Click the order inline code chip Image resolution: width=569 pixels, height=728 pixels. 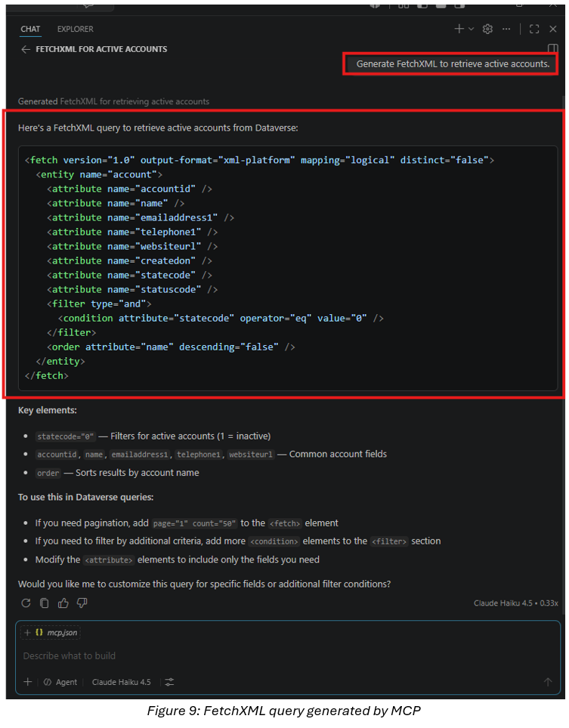point(48,473)
